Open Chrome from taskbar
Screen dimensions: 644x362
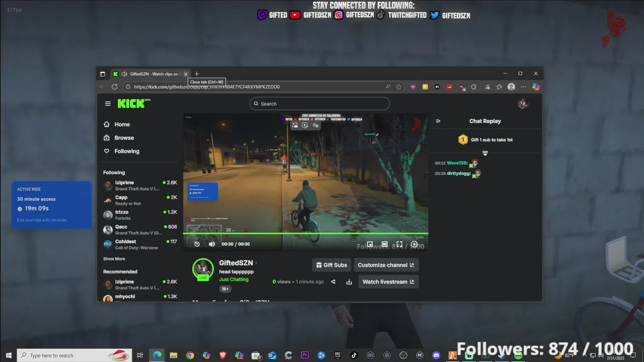(x=190, y=355)
